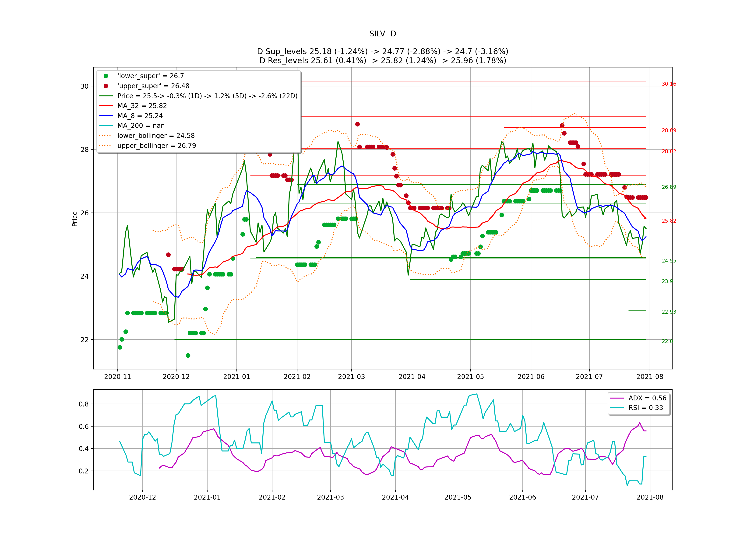The width and height of the screenshot is (747, 560).
Task: Click the red 'upper_super' legend marker
Action: pos(106,86)
